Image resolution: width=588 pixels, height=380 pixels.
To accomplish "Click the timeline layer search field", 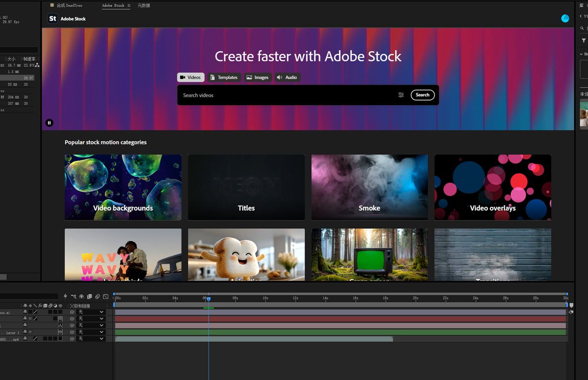I will point(29,296).
